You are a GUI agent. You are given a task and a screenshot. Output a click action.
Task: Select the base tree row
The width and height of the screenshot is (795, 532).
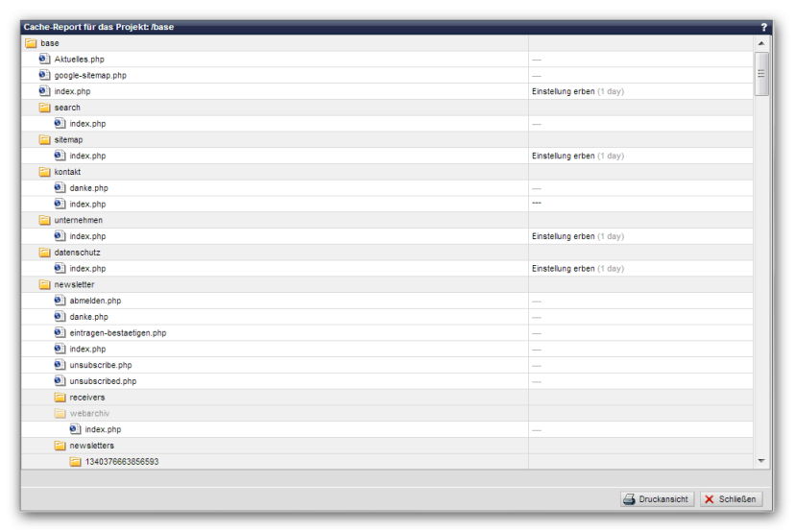[x=387, y=43]
